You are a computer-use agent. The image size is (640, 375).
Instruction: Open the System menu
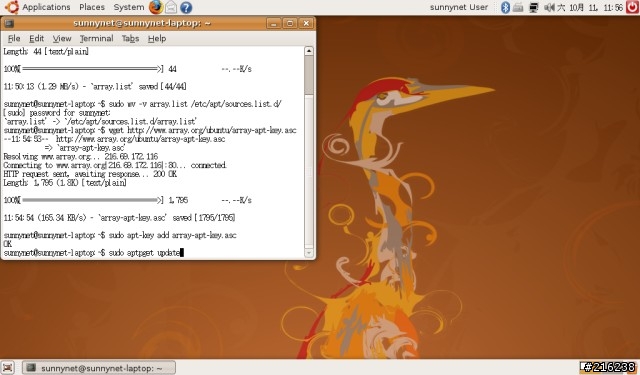(129, 7)
